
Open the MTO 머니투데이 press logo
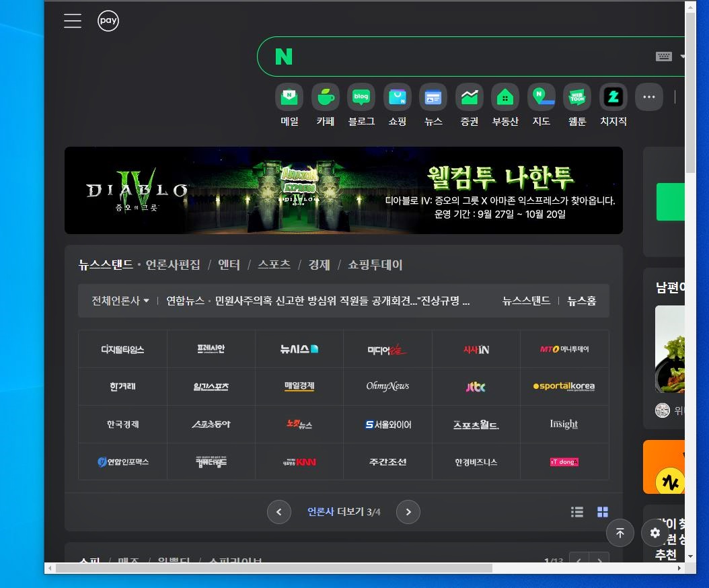point(564,349)
